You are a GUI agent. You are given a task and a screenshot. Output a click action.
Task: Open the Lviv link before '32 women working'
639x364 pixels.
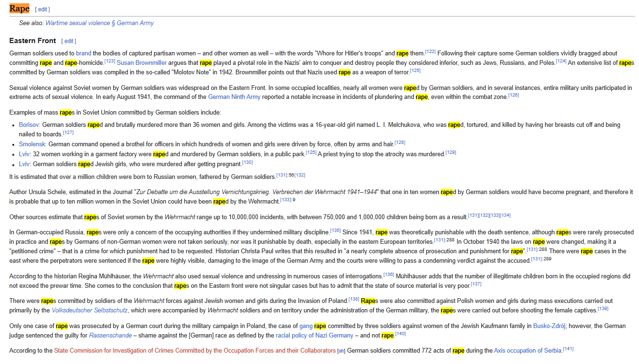tap(24, 154)
